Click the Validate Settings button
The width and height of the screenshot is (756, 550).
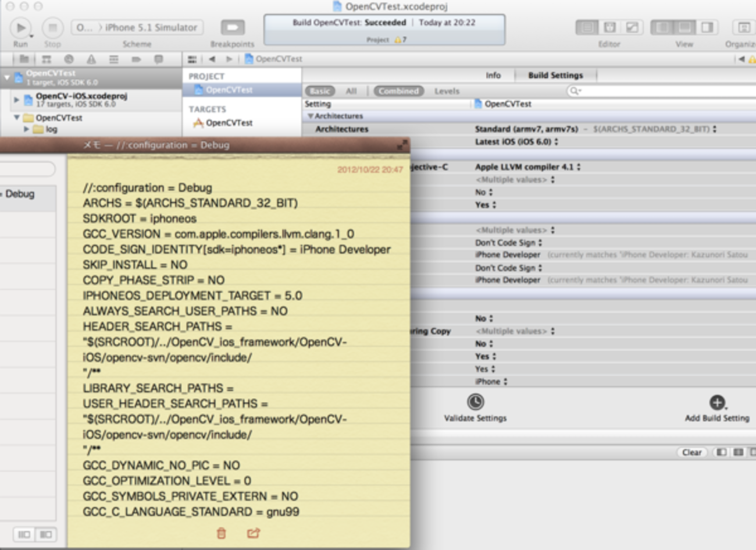(475, 407)
